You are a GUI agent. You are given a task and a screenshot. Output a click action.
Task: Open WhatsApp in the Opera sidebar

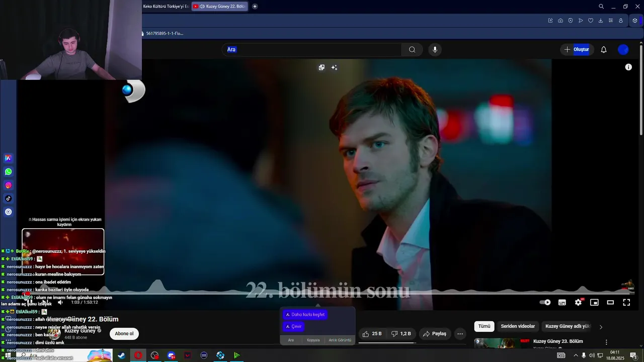tap(8, 172)
